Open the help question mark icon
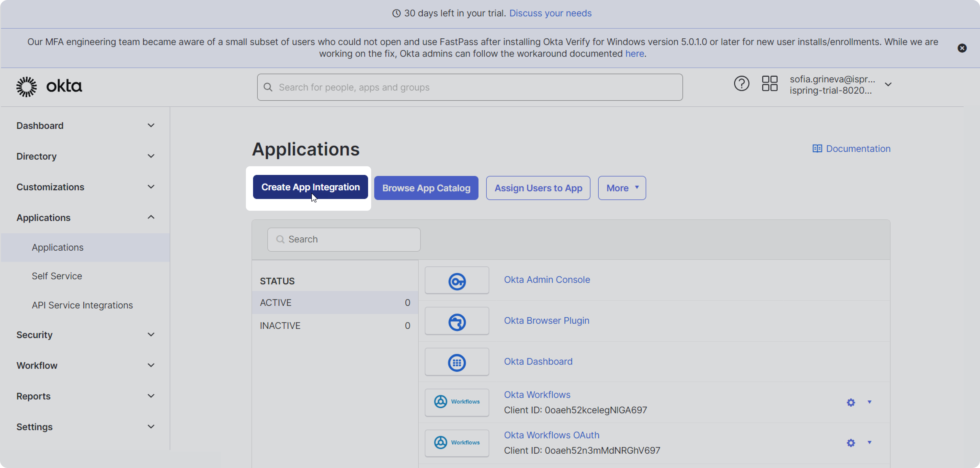This screenshot has width=980, height=468. pyautogui.click(x=742, y=84)
